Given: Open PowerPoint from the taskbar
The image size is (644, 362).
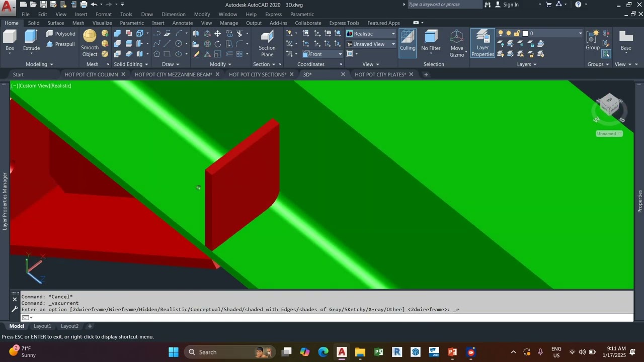Looking at the screenshot, I should [x=452, y=352].
